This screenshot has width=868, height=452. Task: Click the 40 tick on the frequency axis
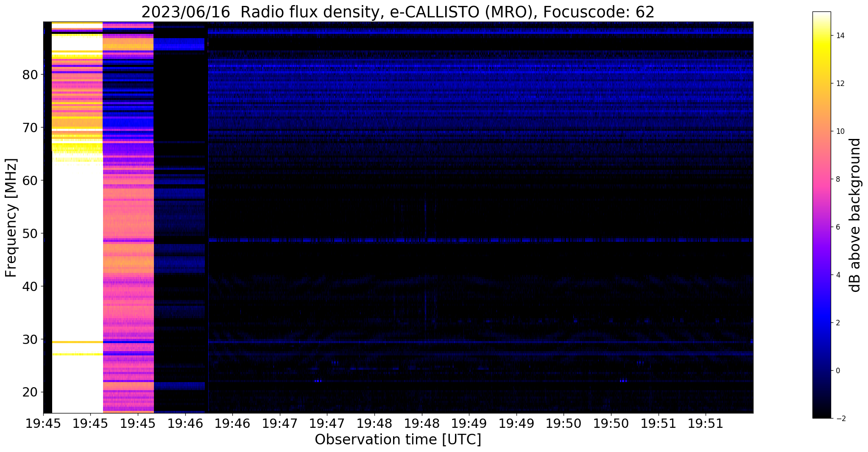(31, 287)
